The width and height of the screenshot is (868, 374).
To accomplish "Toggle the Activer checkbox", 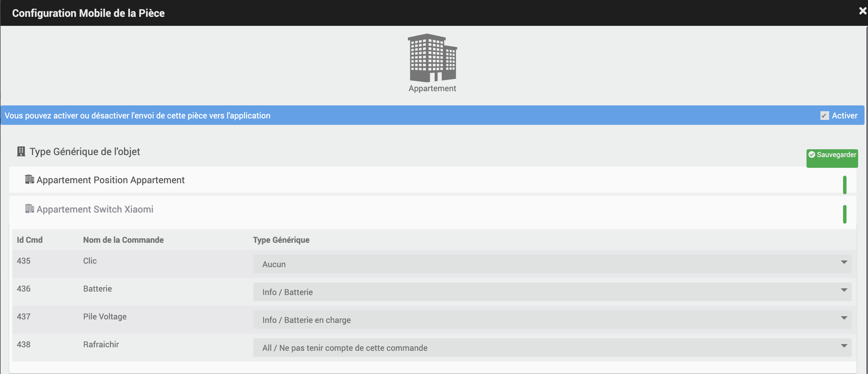I will tap(824, 116).
